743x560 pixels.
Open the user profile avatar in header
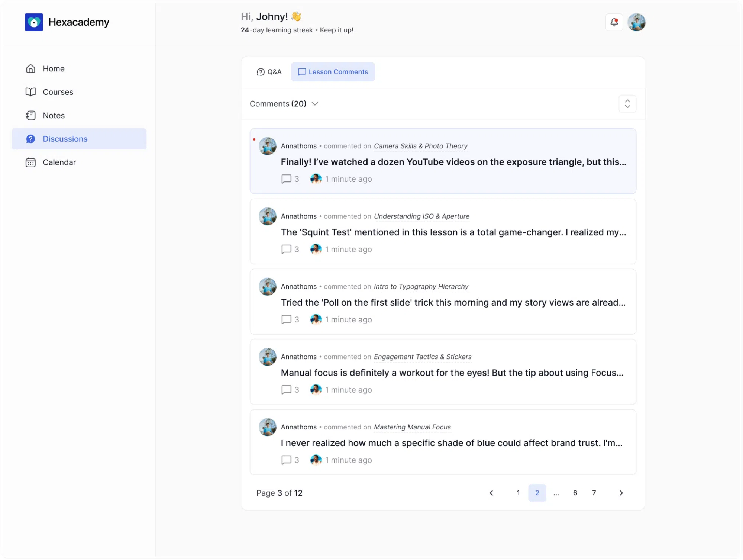coord(636,22)
